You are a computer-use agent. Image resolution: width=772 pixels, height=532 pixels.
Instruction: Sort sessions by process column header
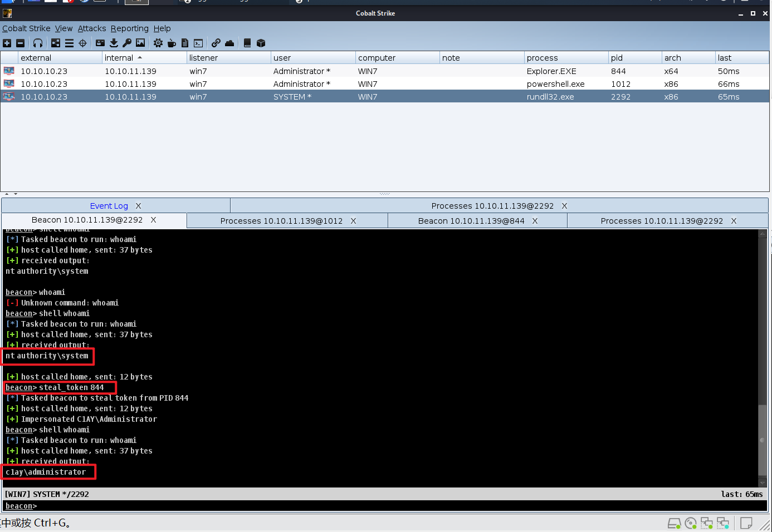(x=566, y=57)
